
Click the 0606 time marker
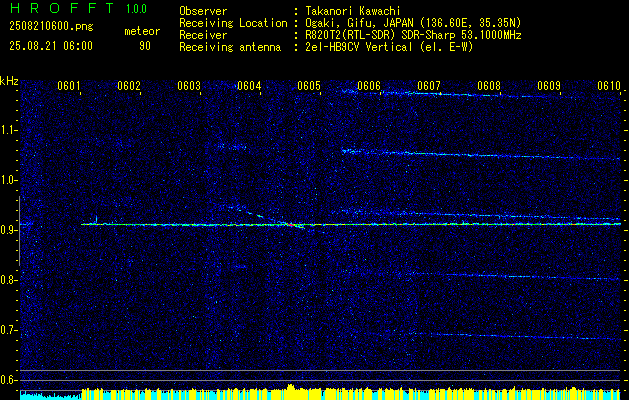[369, 85]
